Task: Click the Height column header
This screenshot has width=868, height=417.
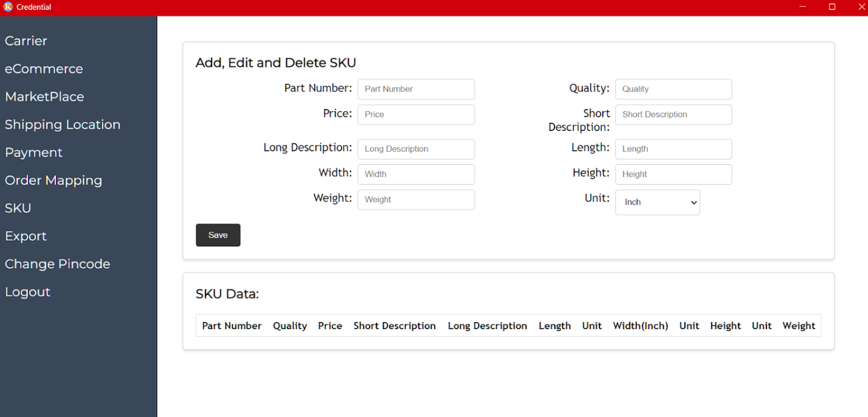Action: [x=725, y=326]
